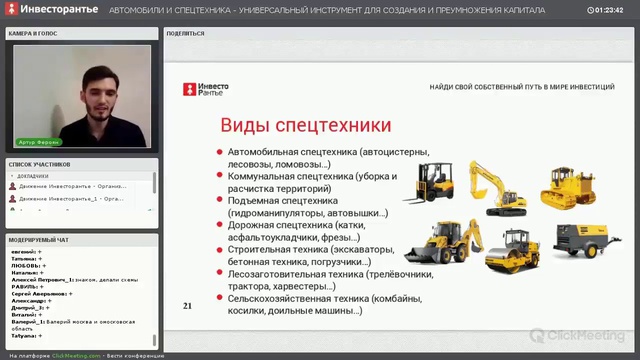Click the forklift image on slide
The height and width of the screenshot is (360, 640).
point(429,183)
